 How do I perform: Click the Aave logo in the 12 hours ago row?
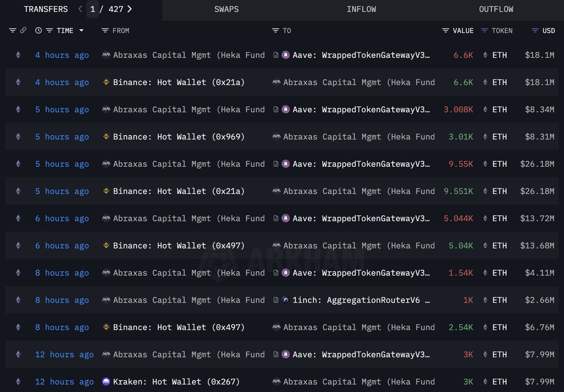click(x=285, y=354)
